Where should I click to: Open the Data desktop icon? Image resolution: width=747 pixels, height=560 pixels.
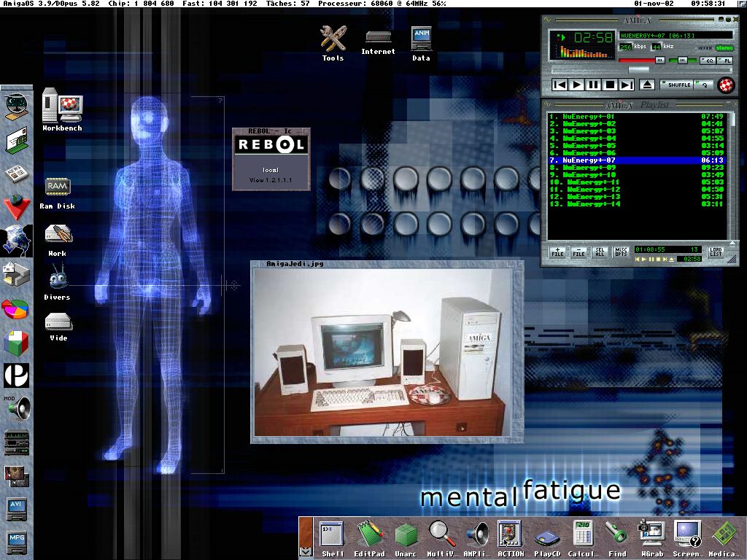click(x=421, y=44)
